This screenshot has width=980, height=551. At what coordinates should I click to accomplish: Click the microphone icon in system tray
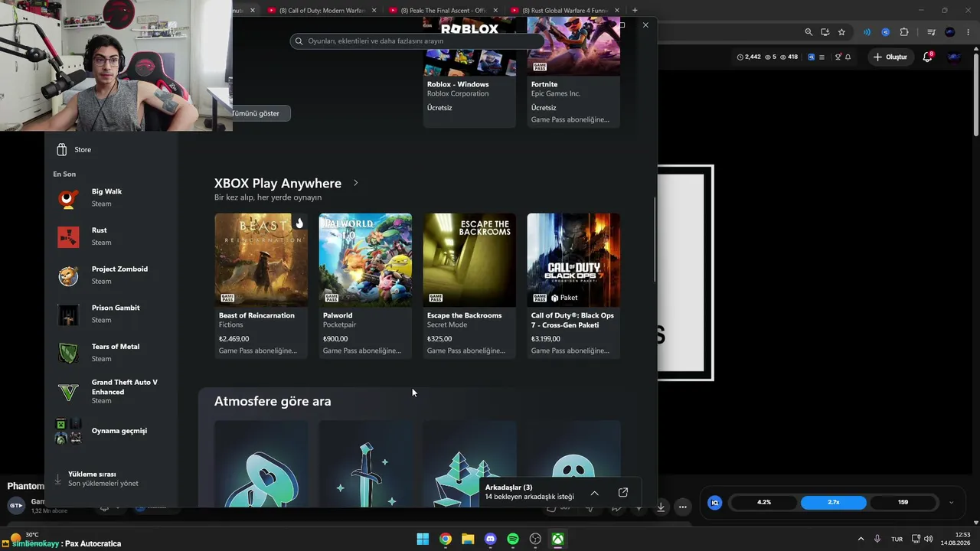pos(877,539)
